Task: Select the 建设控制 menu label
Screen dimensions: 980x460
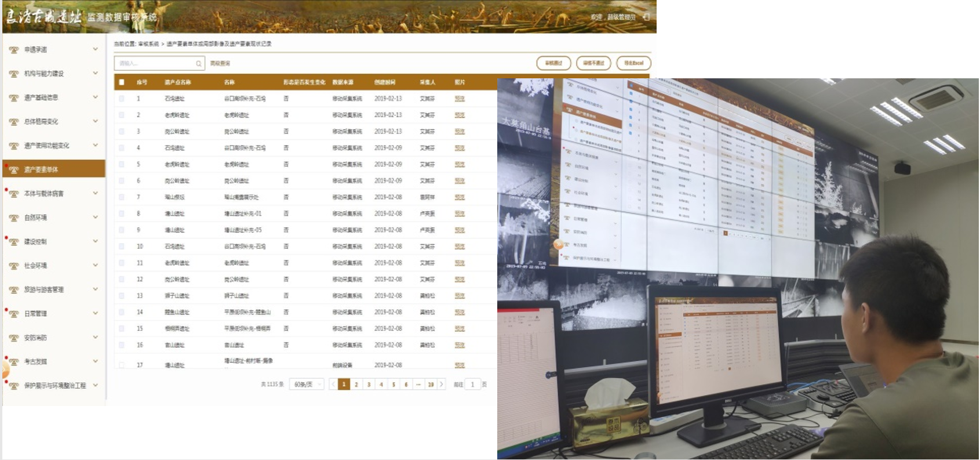Action: [x=35, y=242]
